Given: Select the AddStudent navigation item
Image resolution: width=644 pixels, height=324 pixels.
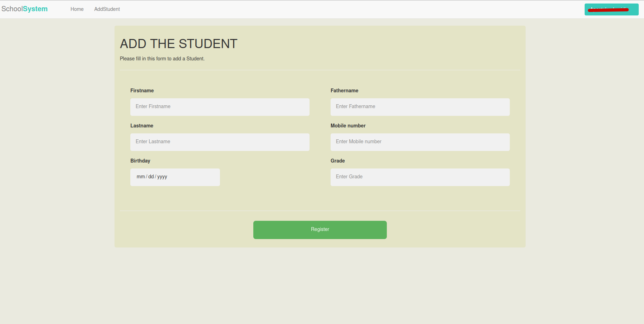Looking at the screenshot, I should 107,9.
